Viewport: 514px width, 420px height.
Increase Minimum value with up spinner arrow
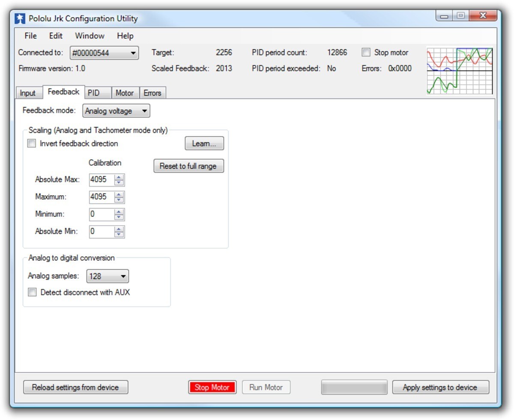tap(119, 211)
